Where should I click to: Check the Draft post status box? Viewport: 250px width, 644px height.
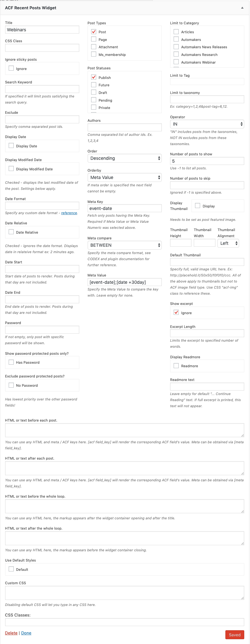94,92
